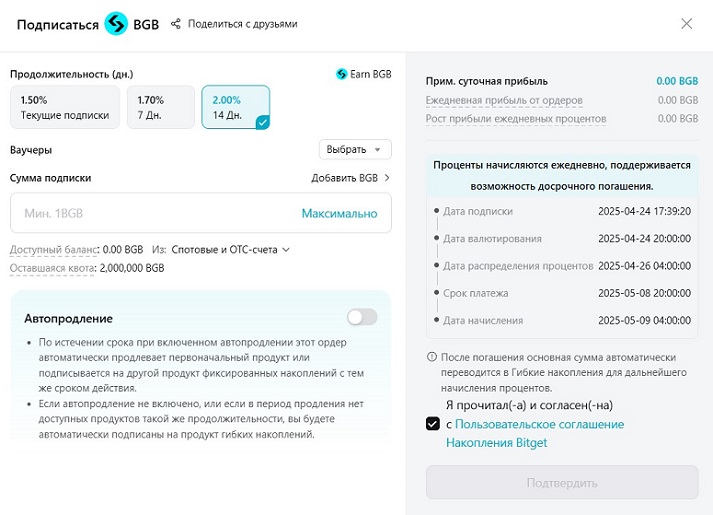Click the info icon beside the repayment note
The image size is (713, 515).
[432, 357]
